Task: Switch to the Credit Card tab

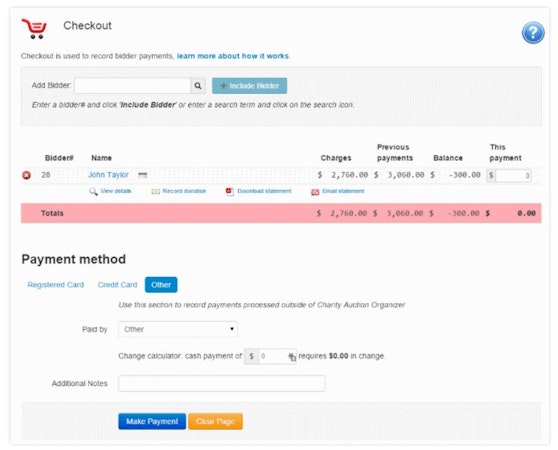Action: (117, 285)
